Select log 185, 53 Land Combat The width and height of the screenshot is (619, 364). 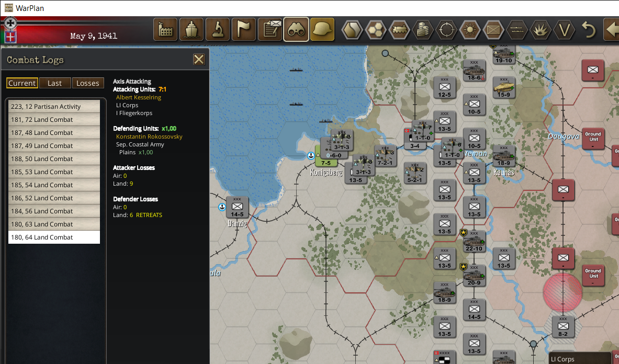54,172
